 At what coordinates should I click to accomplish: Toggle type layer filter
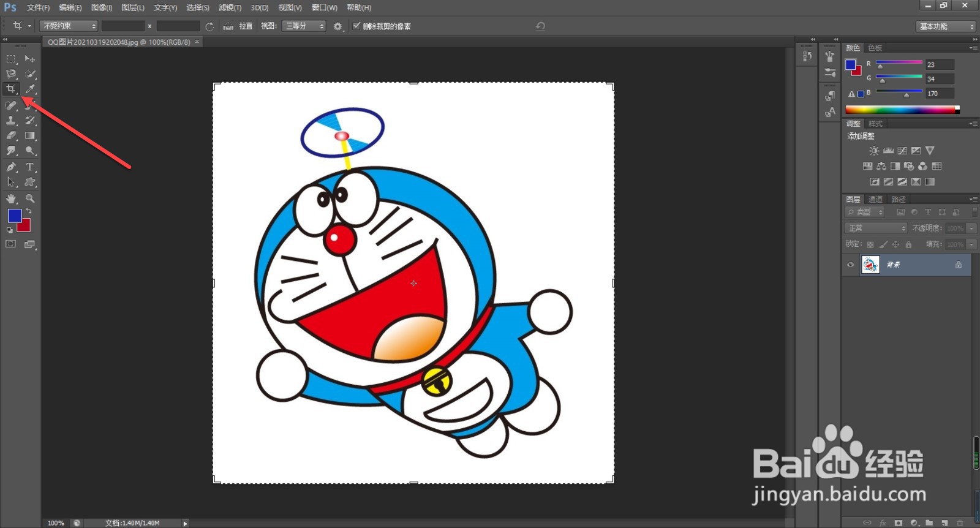[x=928, y=212]
